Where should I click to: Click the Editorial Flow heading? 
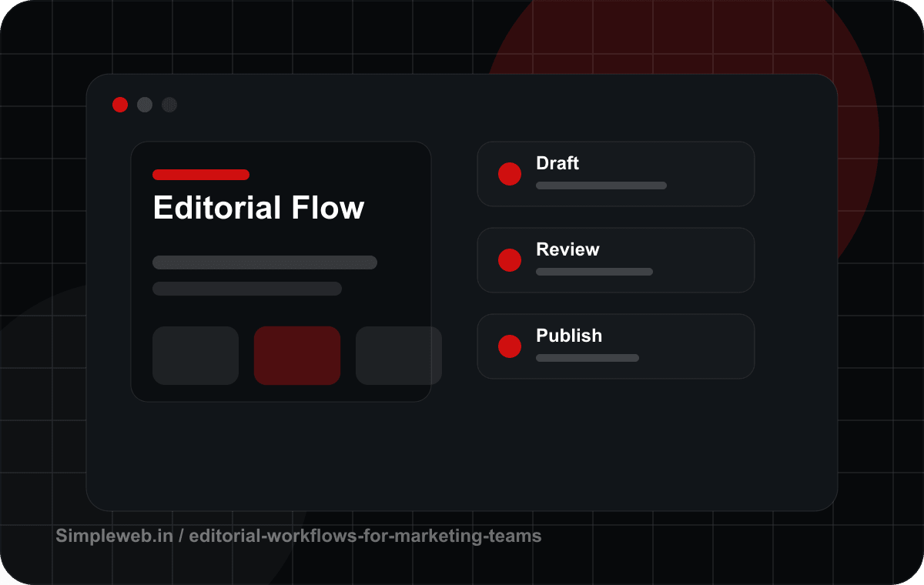(x=259, y=208)
